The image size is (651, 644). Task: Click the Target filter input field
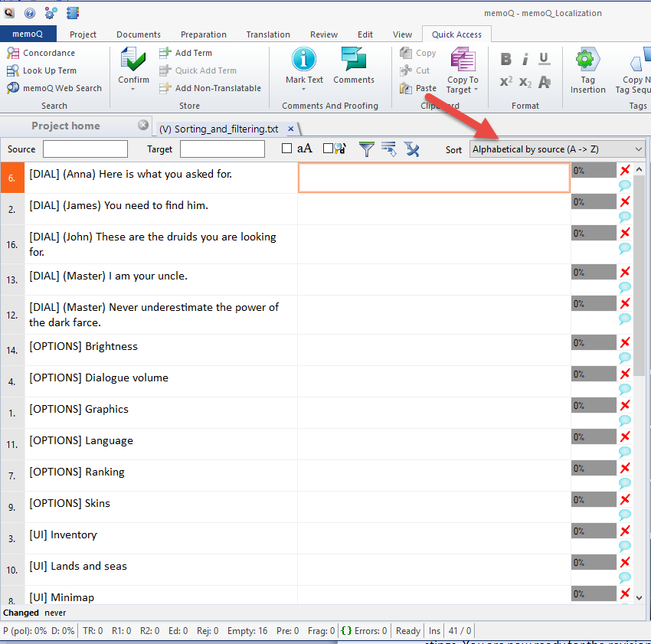point(222,149)
